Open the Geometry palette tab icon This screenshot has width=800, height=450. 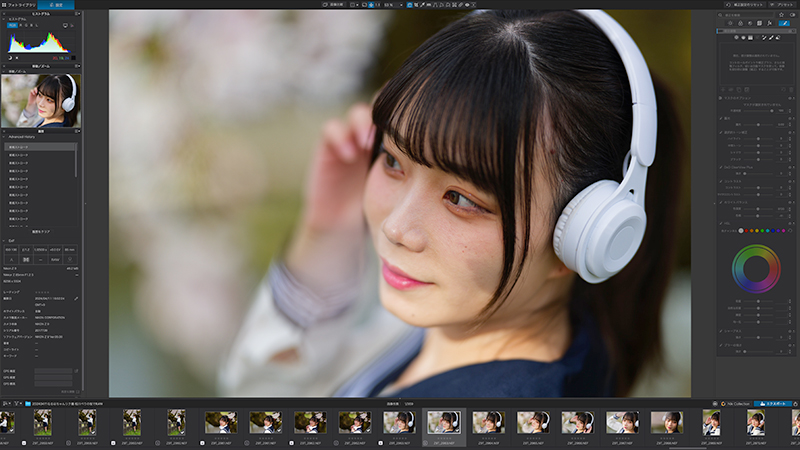pyautogui.click(x=759, y=23)
